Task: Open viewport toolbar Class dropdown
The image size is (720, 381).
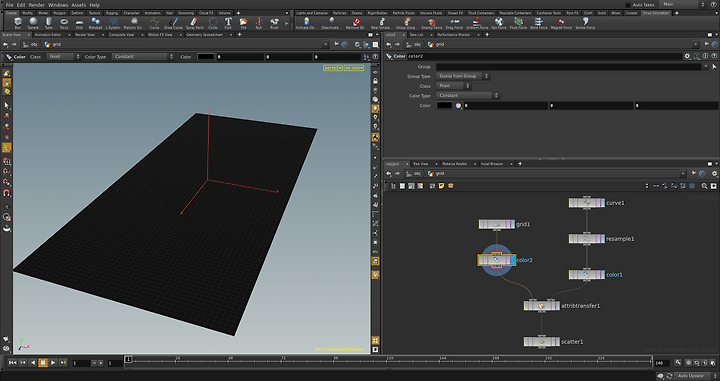Action: tap(63, 56)
